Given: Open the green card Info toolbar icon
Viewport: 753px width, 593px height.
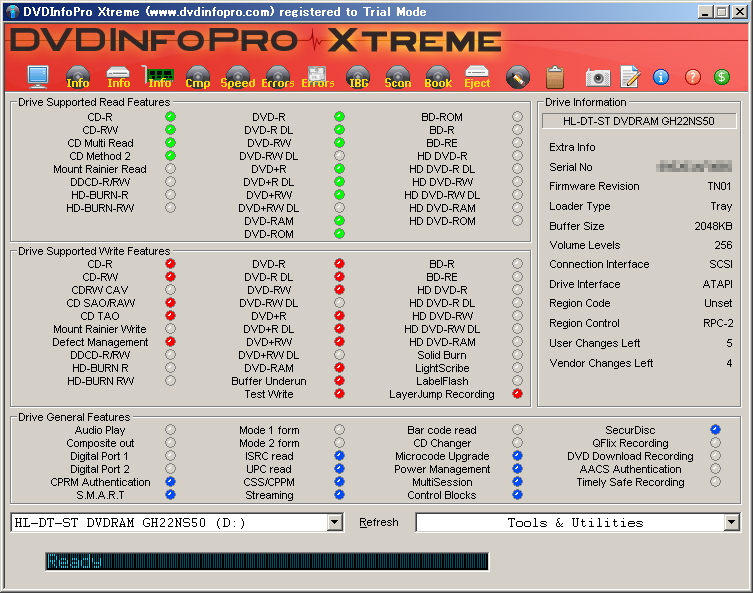Looking at the screenshot, I should [x=159, y=77].
